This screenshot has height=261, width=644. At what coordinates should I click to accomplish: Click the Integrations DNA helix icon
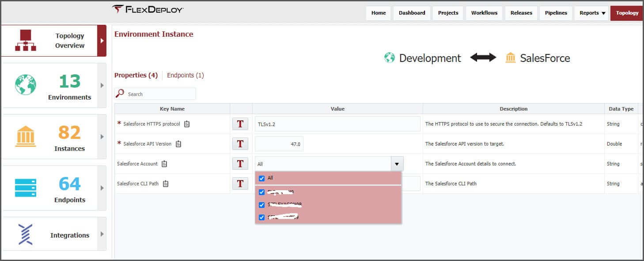26,234
